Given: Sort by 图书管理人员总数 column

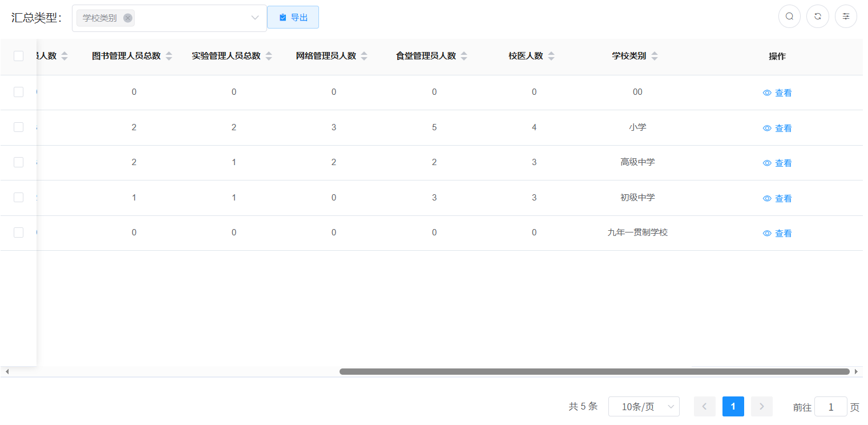Looking at the screenshot, I should tap(169, 56).
